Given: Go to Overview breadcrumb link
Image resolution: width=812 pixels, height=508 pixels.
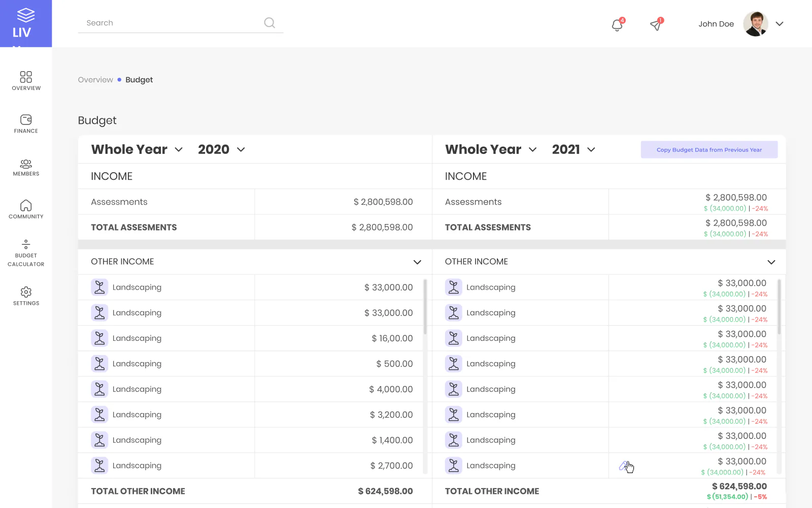Looking at the screenshot, I should point(95,80).
